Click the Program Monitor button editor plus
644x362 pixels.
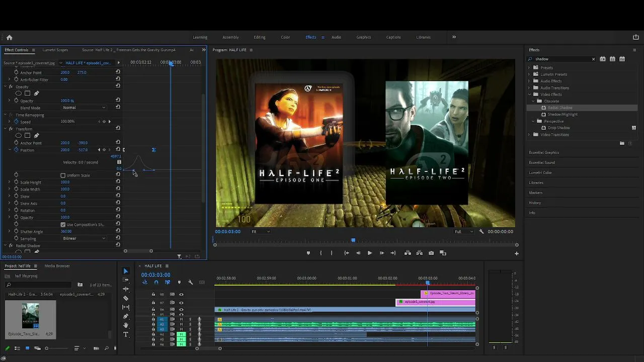click(516, 253)
